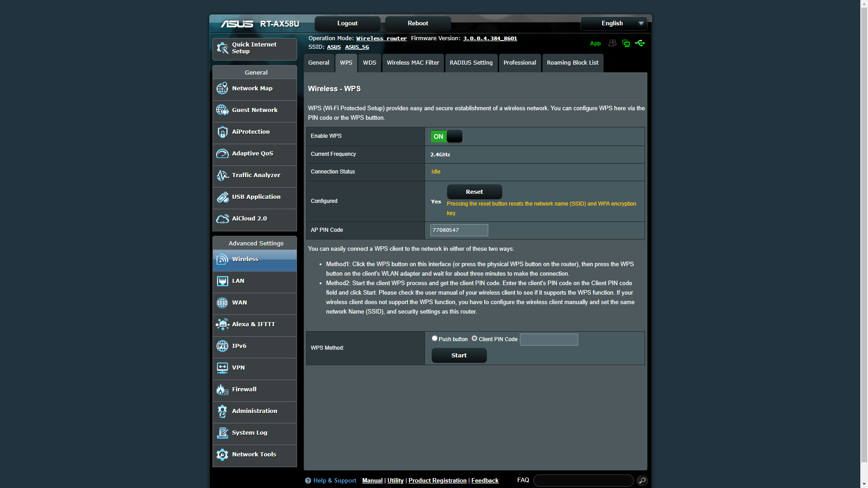Viewport: 868px width, 488px height.
Task: Switch to the Professional tab
Action: [519, 63]
